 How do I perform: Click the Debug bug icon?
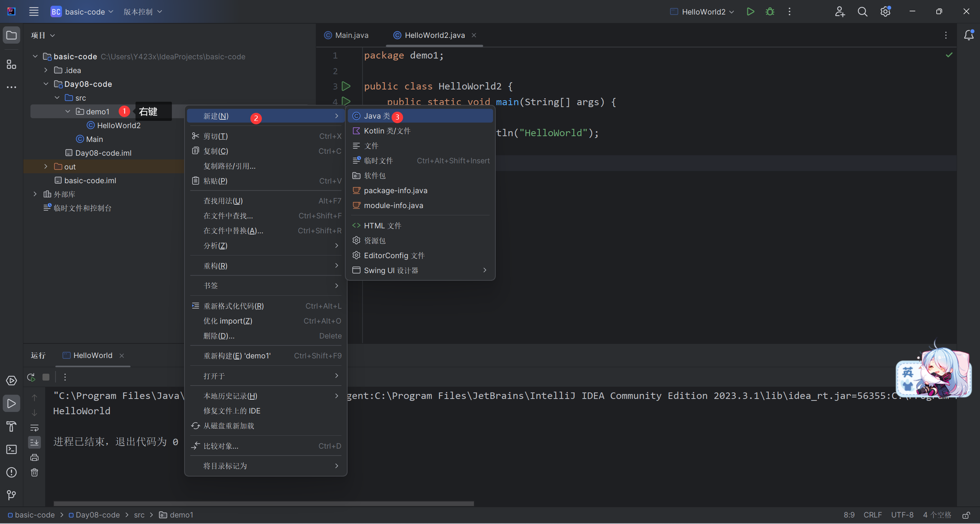click(x=770, y=11)
